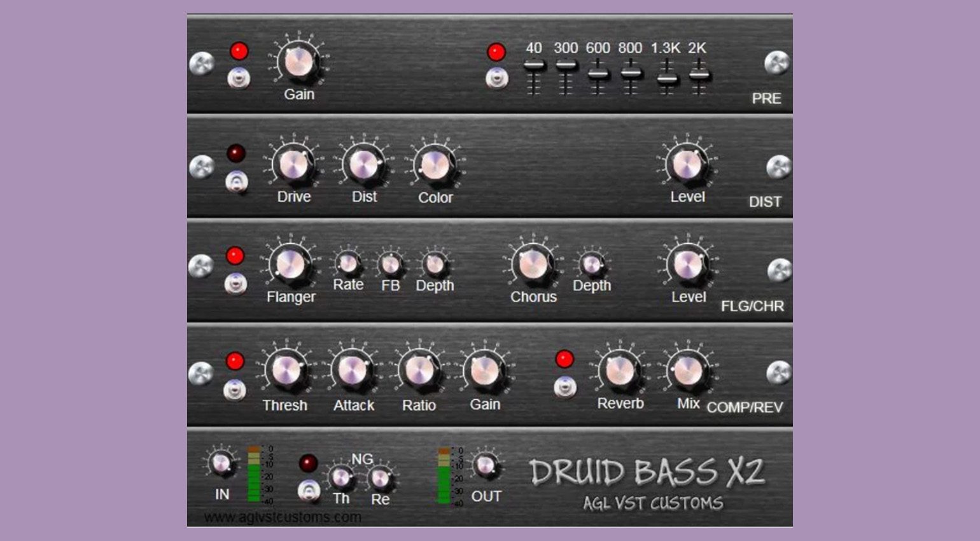
Task: Select the OUT output level knob
Action: pos(486,465)
